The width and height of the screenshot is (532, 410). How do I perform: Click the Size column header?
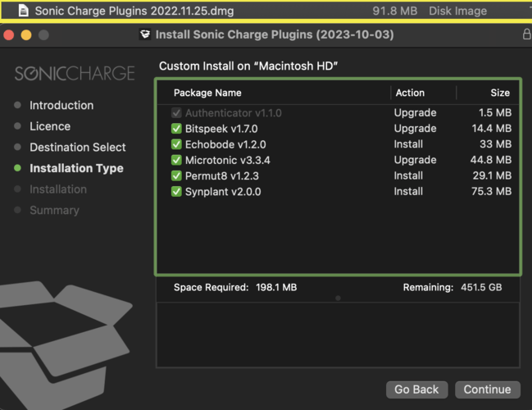500,93
